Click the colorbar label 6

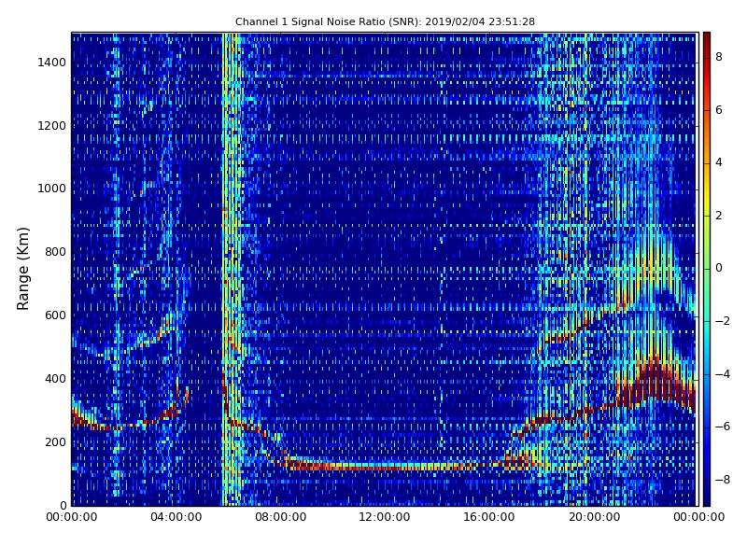click(x=719, y=110)
